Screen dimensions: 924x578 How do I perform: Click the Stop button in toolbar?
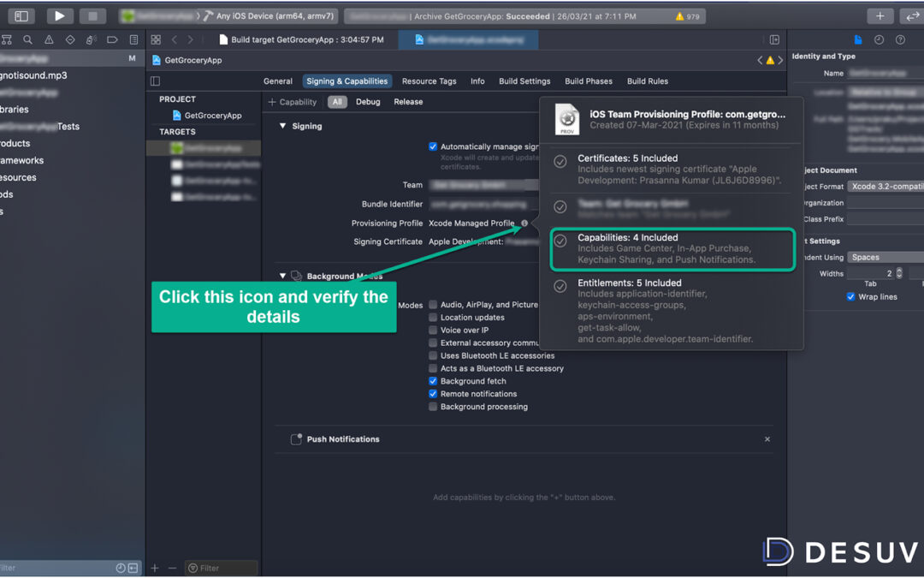click(x=92, y=16)
